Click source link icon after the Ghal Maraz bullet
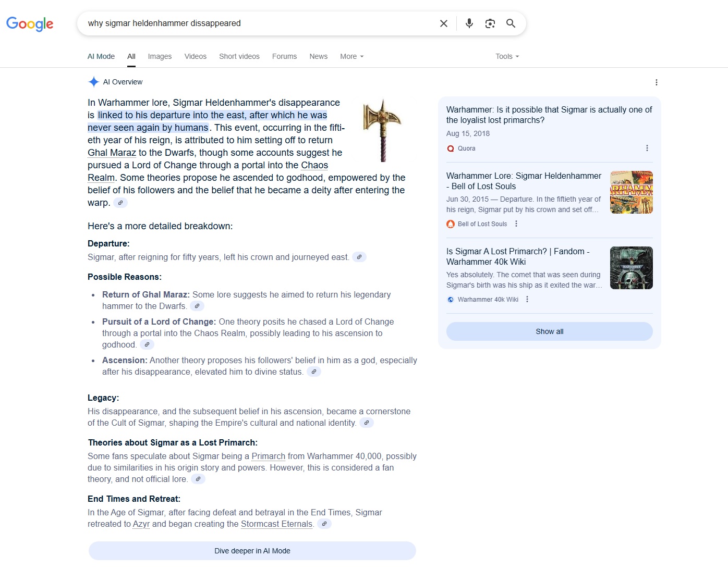This screenshot has width=728, height=569. coord(197,306)
